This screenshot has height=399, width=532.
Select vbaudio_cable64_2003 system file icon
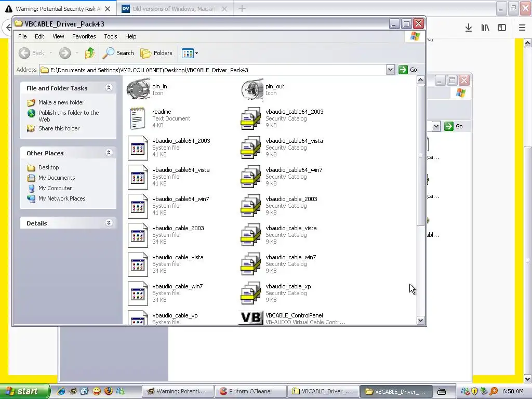click(138, 148)
